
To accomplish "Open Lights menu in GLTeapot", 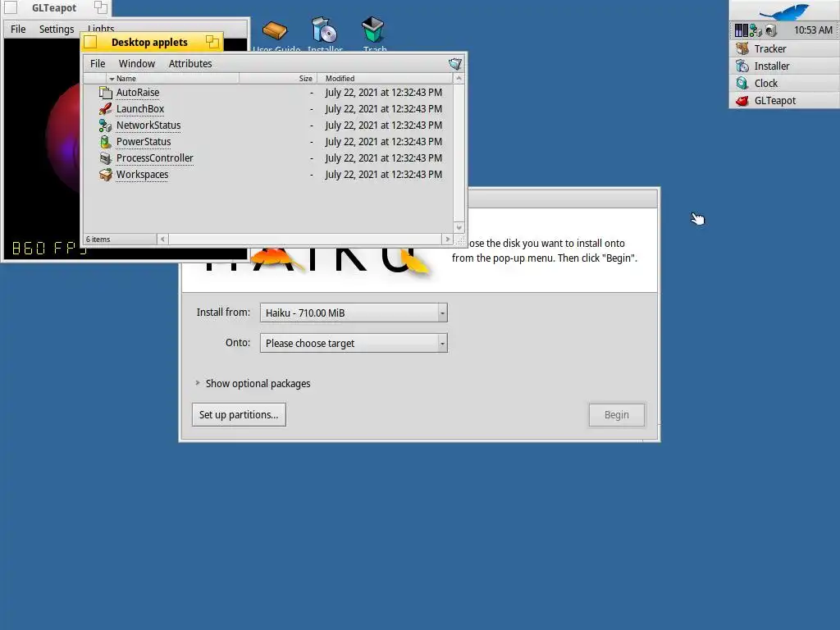I will tap(101, 29).
